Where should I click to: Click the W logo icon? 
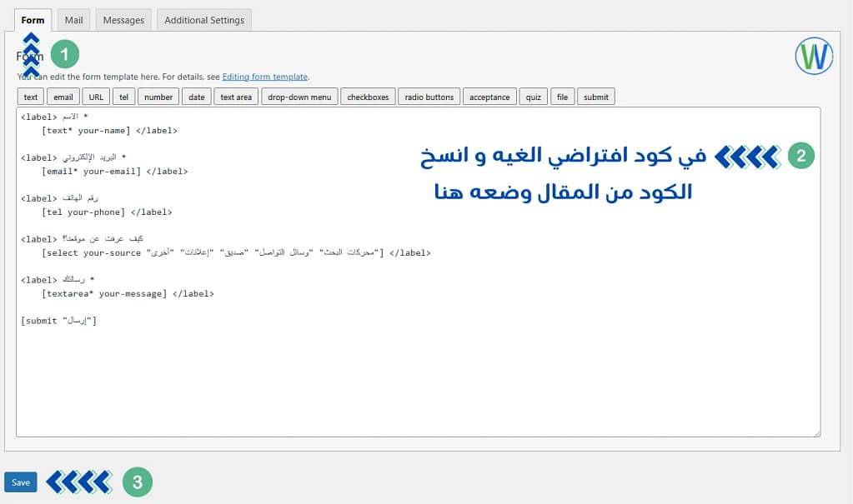pyautogui.click(x=813, y=57)
